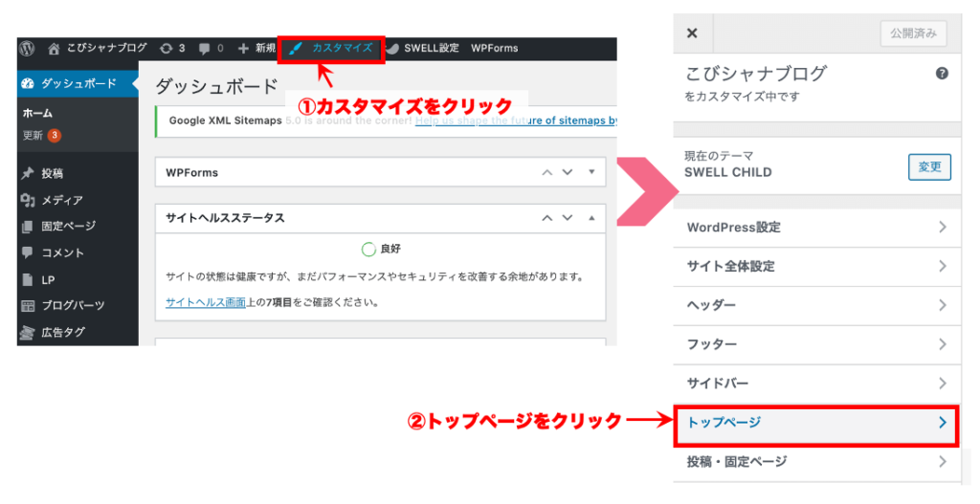Click the メディア icon in sidebar
Image resolution: width=980 pixels, height=504 pixels.
(28, 200)
